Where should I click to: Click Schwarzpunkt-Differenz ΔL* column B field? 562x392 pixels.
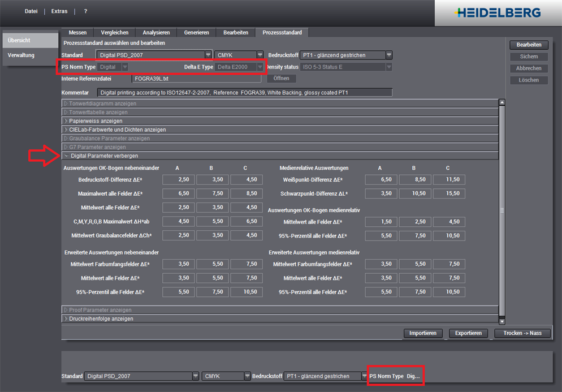[x=415, y=193]
